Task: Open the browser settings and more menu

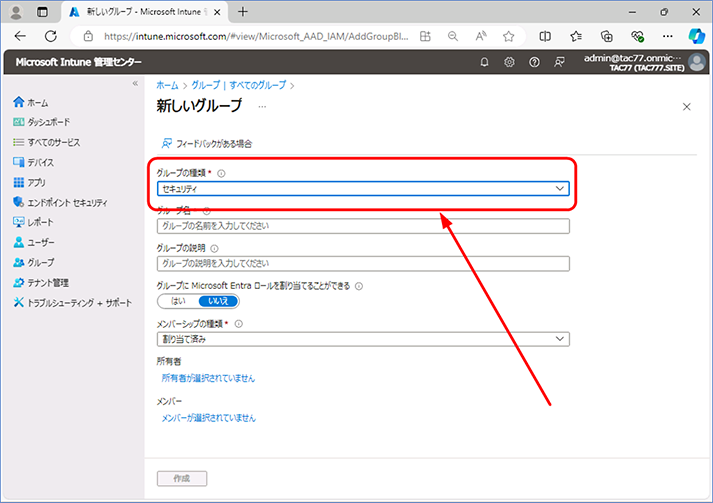Action: pyautogui.click(x=668, y=36)
